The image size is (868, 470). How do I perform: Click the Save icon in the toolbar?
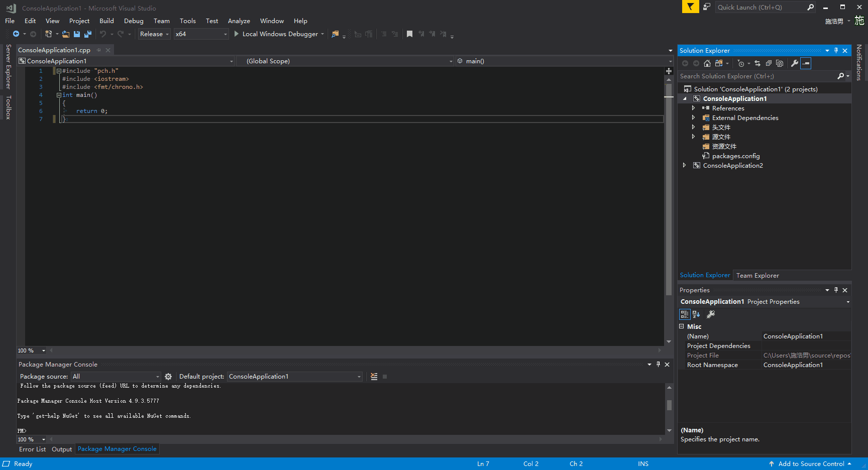(76, 34)
